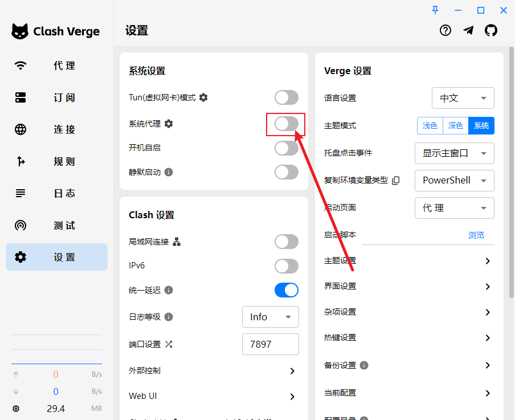Toggle 开机自启 on
This screenshot has height=420, width=515.
[286, 148]
